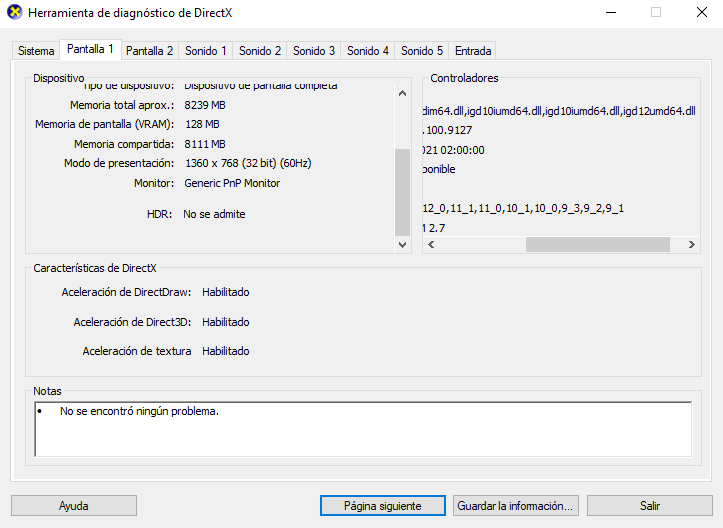The width and height of the screenshot is (723, 528).
Task: Switch to the Sistema tab
Action: [36, 51]
